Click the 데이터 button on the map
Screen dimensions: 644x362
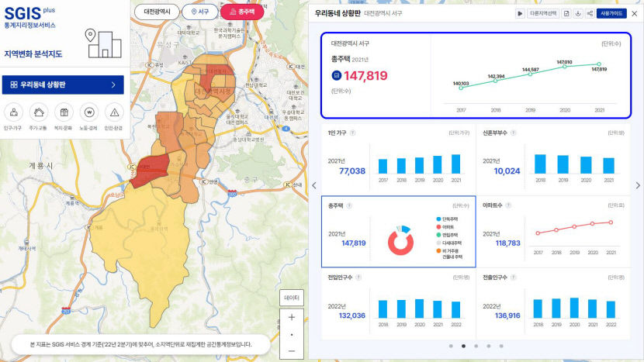click(292, 298)
